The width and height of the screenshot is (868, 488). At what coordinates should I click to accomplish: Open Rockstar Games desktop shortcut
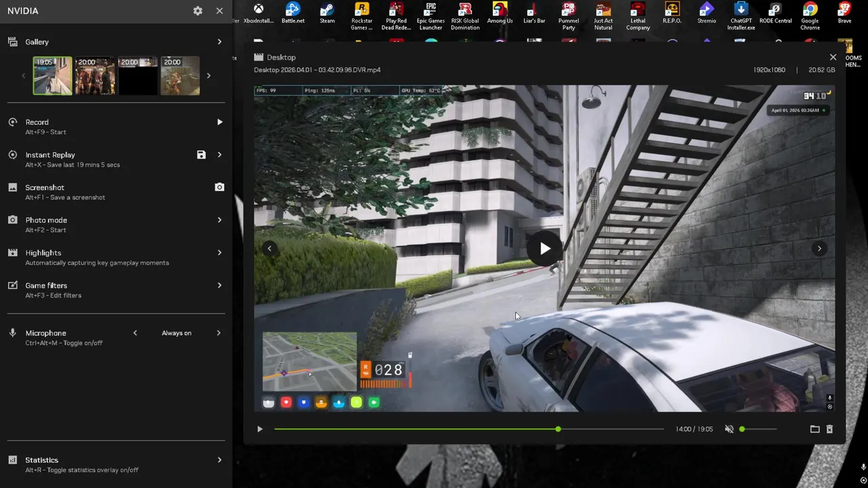(x=361, y=16)
